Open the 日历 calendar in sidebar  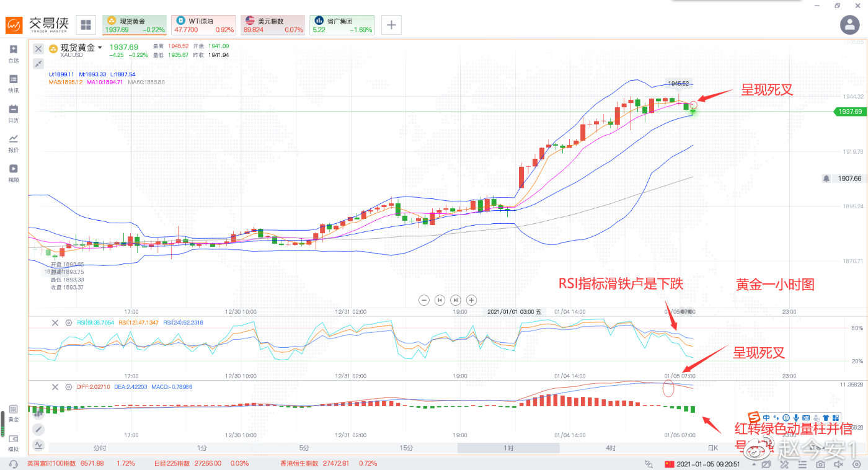click(x=14, y=113)
